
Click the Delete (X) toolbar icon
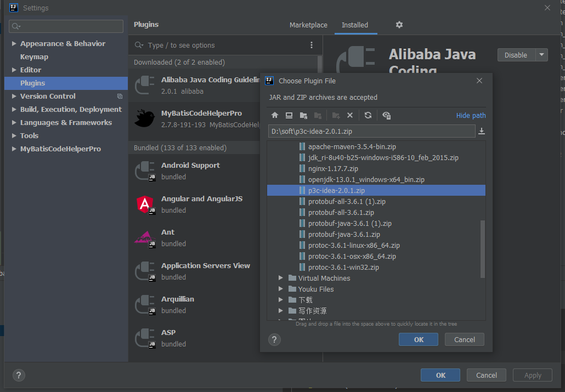pyautogui.click(x=350, y=115)
